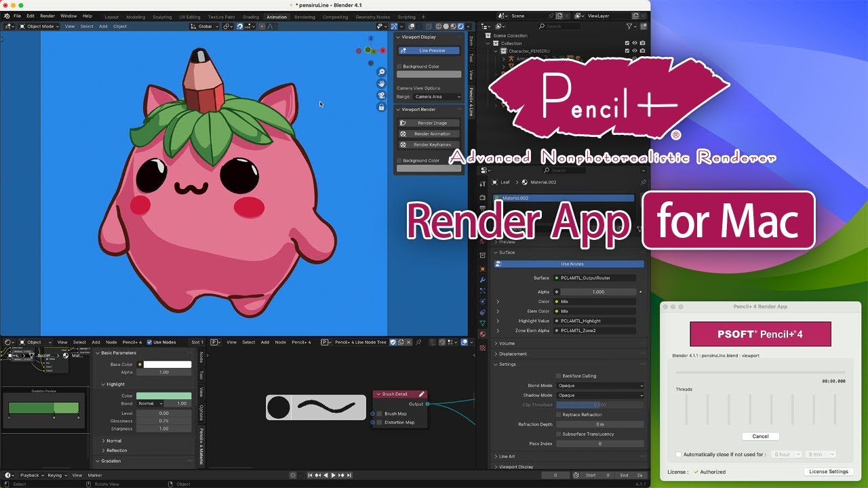
Task: Click the Render Keyframes button
Action: (429, 144)
